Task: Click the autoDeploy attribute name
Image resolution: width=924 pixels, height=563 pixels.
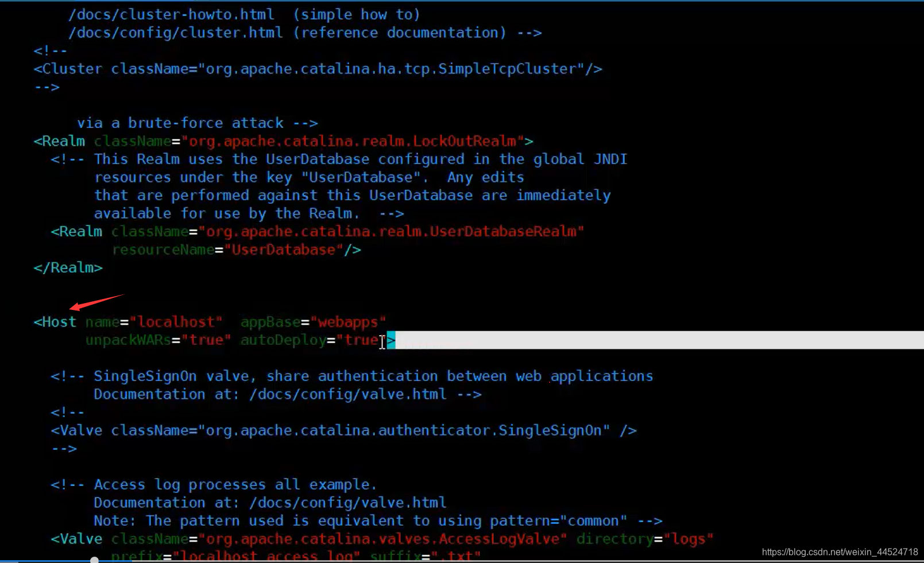Action: [283, 340]
